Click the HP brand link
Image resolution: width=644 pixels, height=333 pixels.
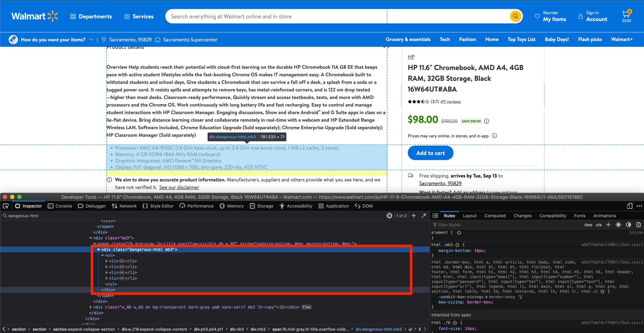pyautogui.click(x=411, y=57)
